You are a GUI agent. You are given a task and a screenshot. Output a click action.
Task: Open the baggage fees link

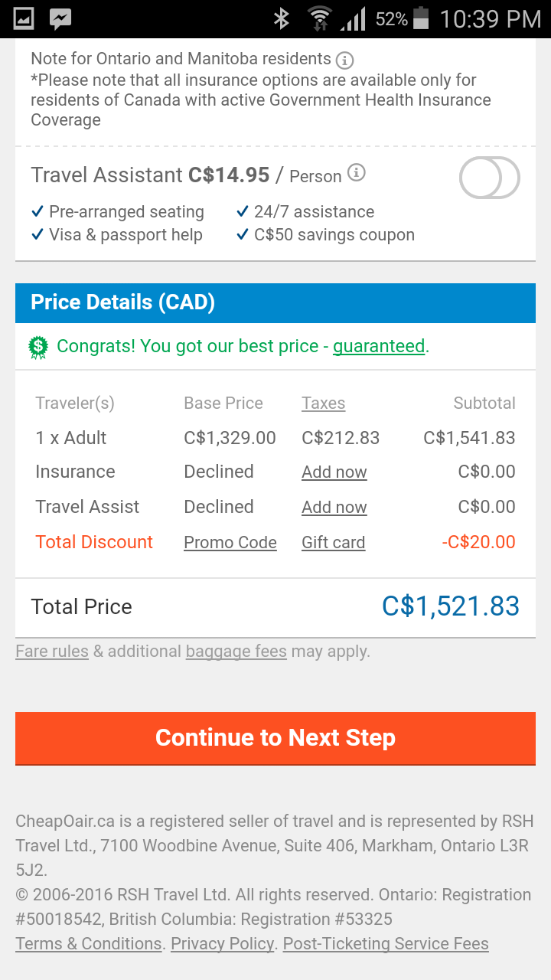(236, 652)
